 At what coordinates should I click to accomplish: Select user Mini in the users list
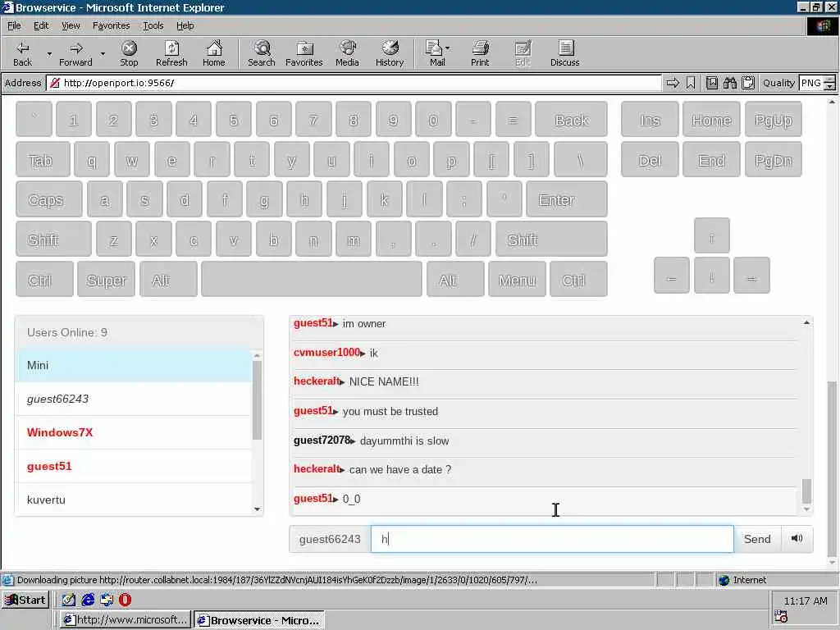[134, 365]
